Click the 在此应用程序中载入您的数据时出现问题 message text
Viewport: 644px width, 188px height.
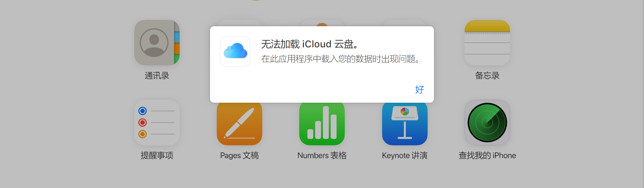(341, 59)
